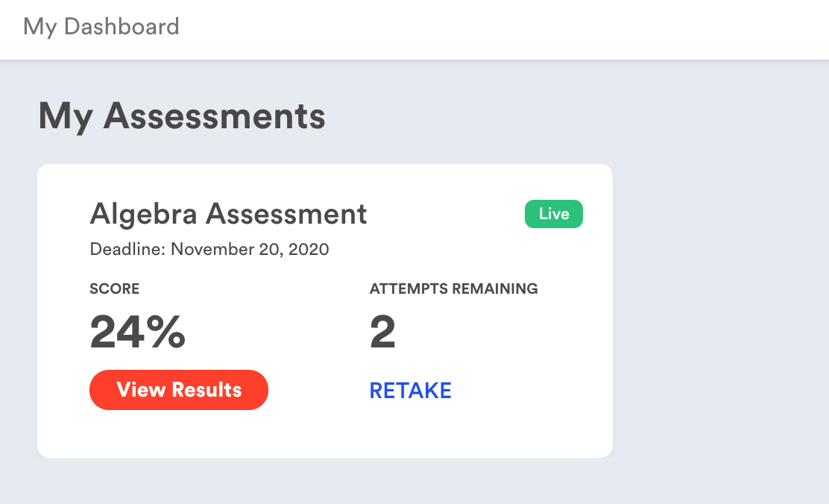Click the word Algebra in card title

(x=143, y=214)
